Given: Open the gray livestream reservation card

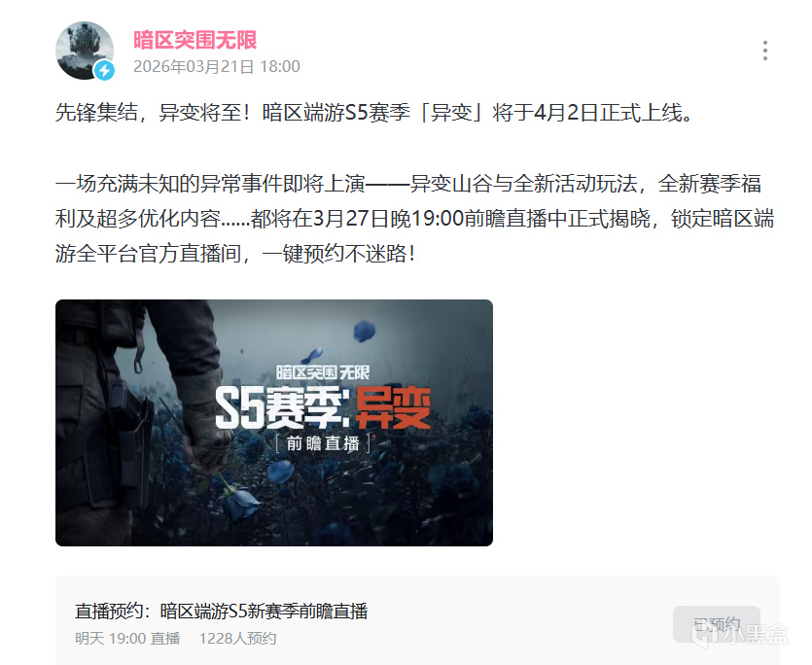Looking at the screenshot, I should [x=417, y=620].
